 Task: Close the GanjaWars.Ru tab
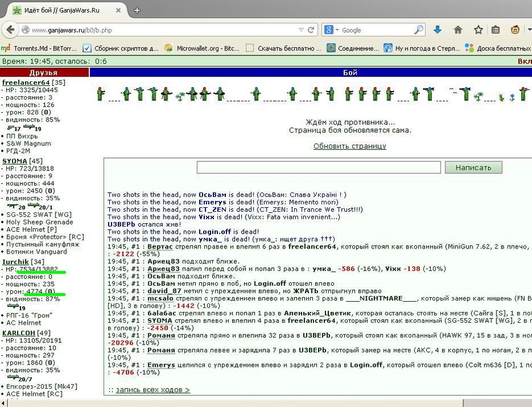[x=118, y=10]
